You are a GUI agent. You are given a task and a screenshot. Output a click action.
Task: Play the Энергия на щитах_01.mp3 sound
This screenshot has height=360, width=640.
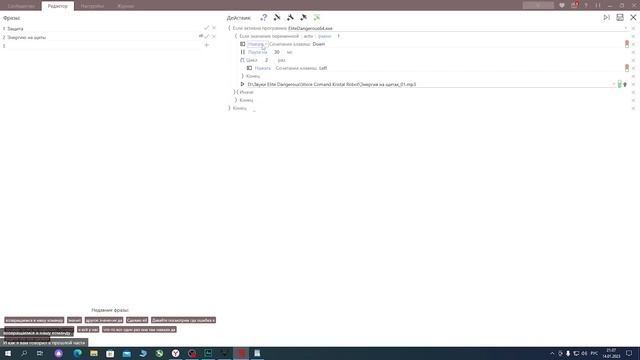[242, 84]
